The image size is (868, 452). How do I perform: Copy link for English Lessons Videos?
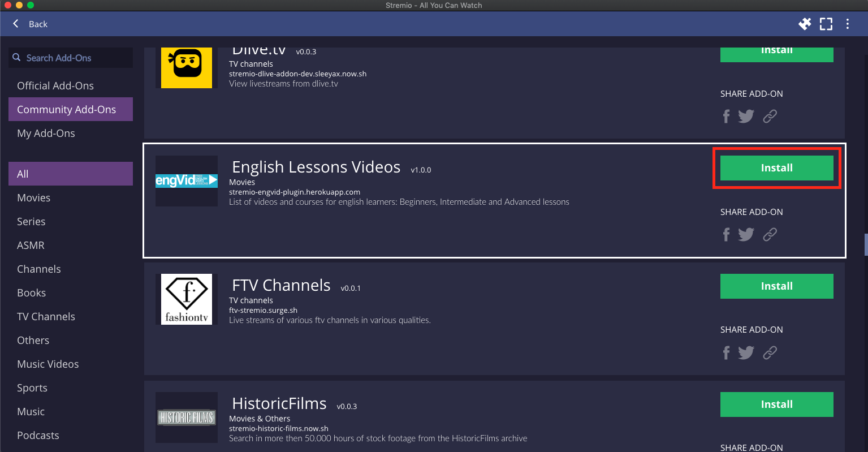tap(770, 234)
